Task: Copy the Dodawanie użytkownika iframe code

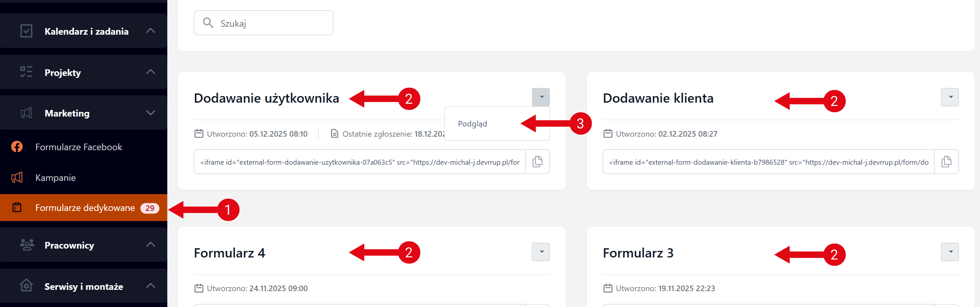Action: pos(537,162)
